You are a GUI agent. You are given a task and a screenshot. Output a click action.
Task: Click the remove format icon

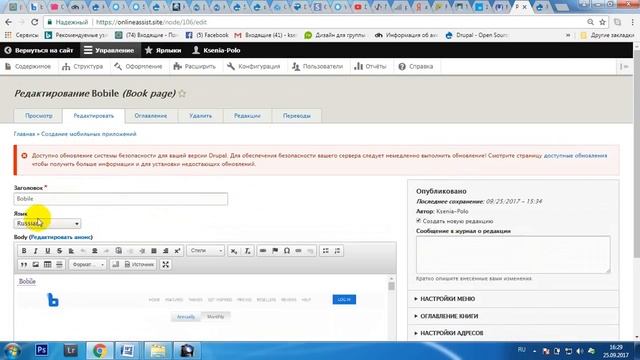click(247, 251)
